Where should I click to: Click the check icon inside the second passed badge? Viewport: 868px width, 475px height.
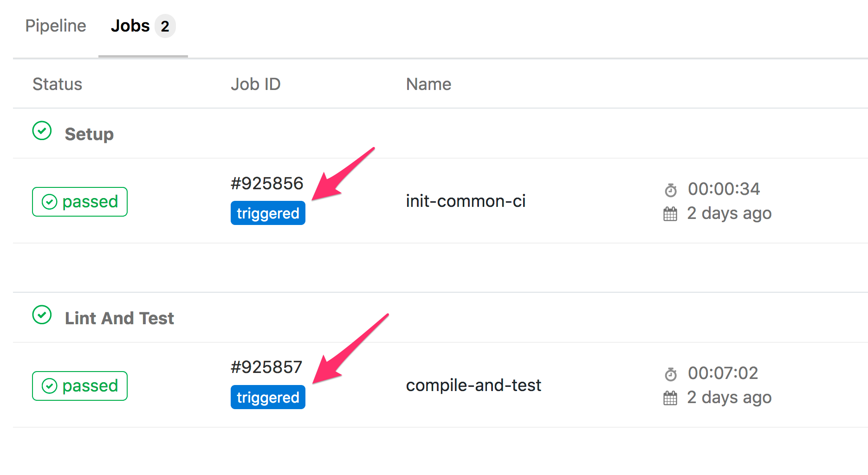click(50, 385)
